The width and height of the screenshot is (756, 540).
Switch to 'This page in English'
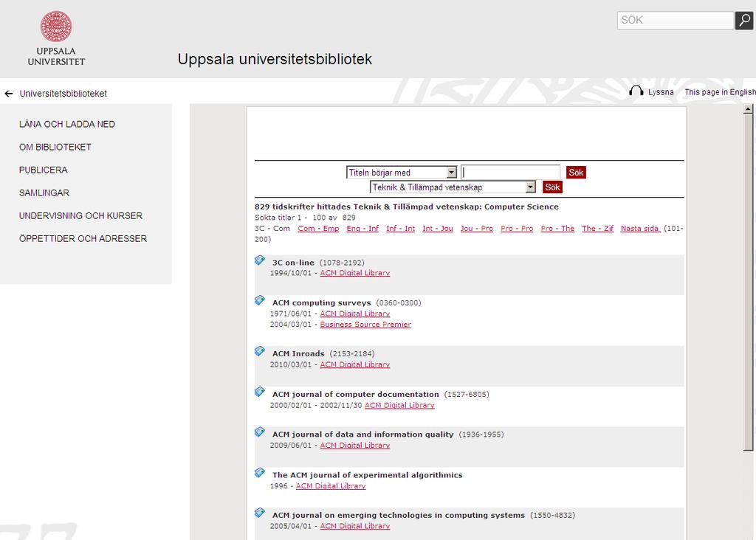[x=721, y=92]
